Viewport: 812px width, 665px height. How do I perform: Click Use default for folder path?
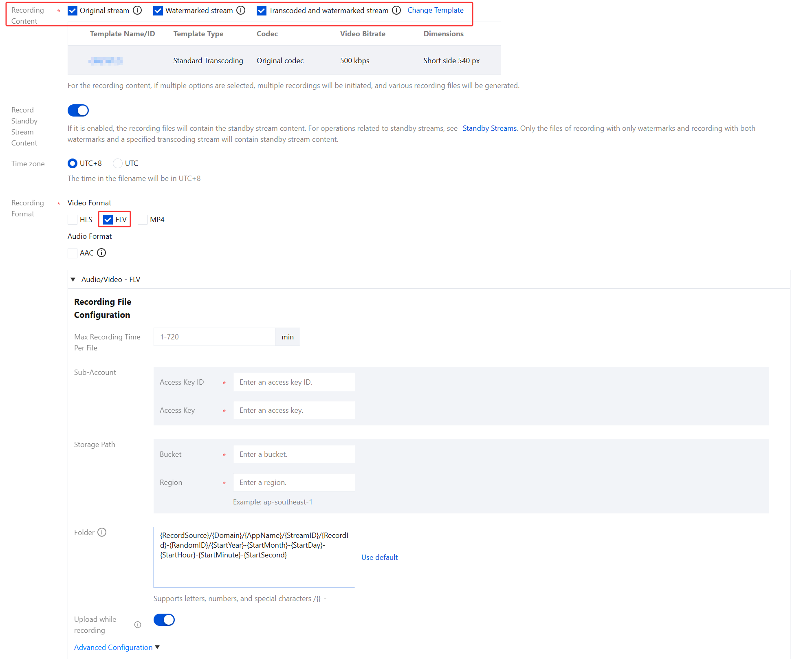(x=379, y=557)
